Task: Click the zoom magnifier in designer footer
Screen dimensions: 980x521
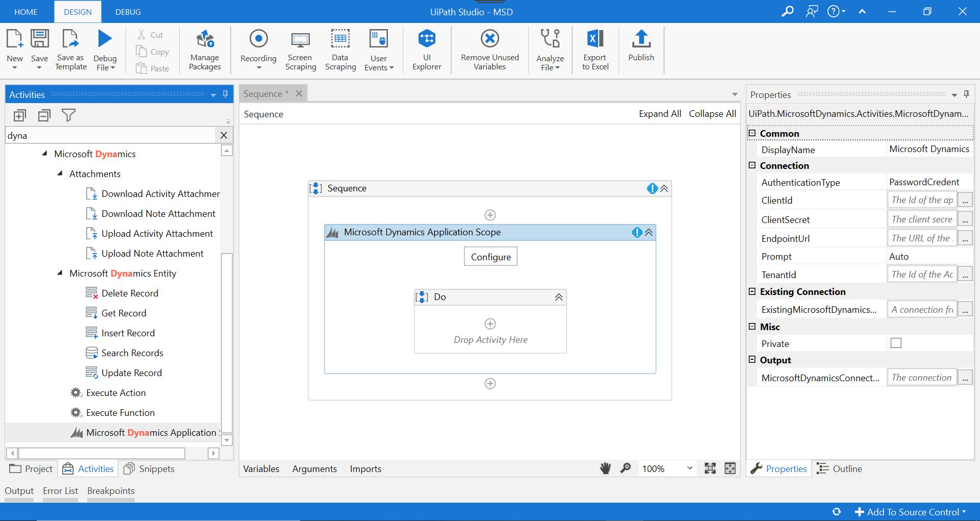Action: (x=625, y=468)
